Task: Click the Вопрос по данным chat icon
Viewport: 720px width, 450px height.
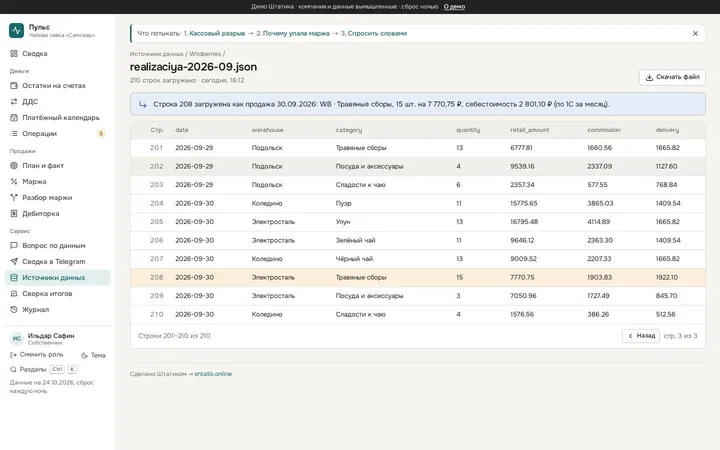Action: tap(14, 246)
